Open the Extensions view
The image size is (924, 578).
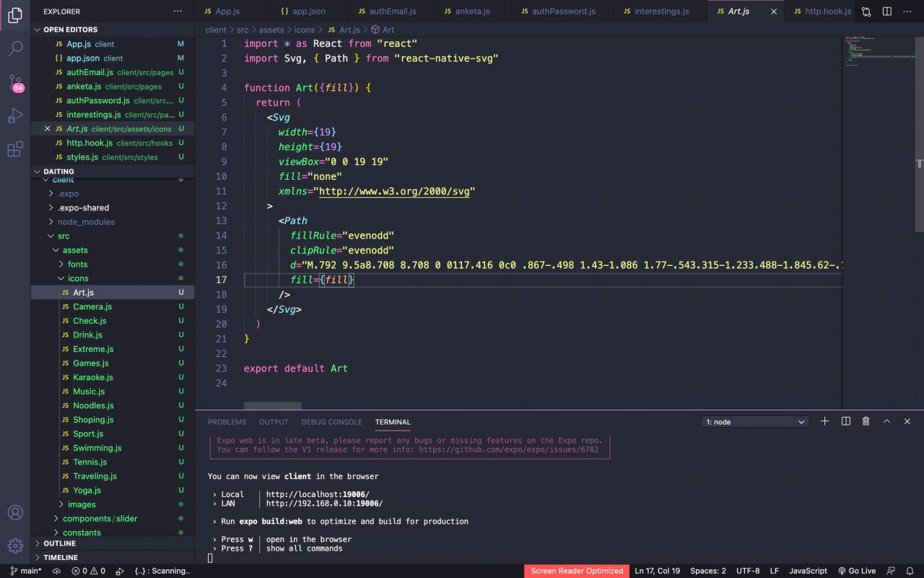pos(15,150)
